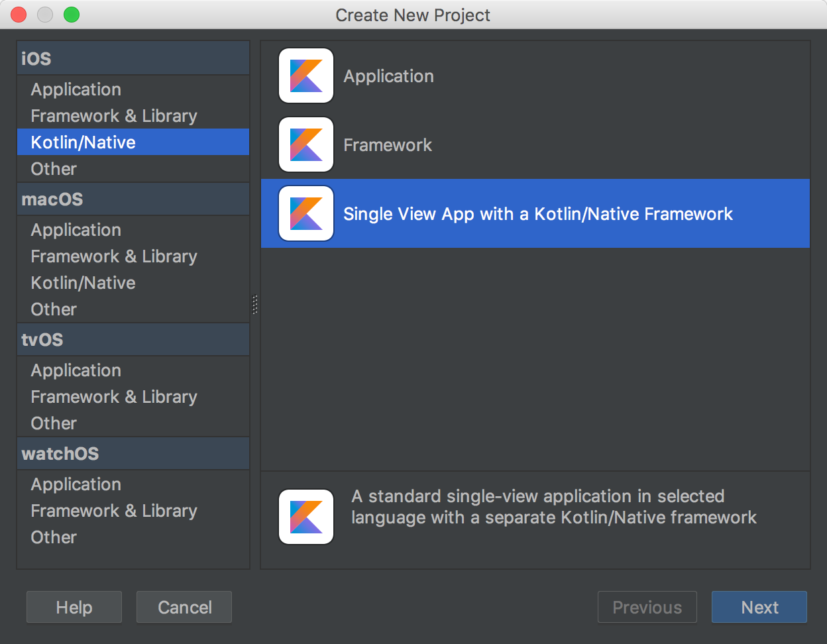Choose Single View App with Kotlin/Native Framework
The image size is (827, 644).
coord(535,213)
